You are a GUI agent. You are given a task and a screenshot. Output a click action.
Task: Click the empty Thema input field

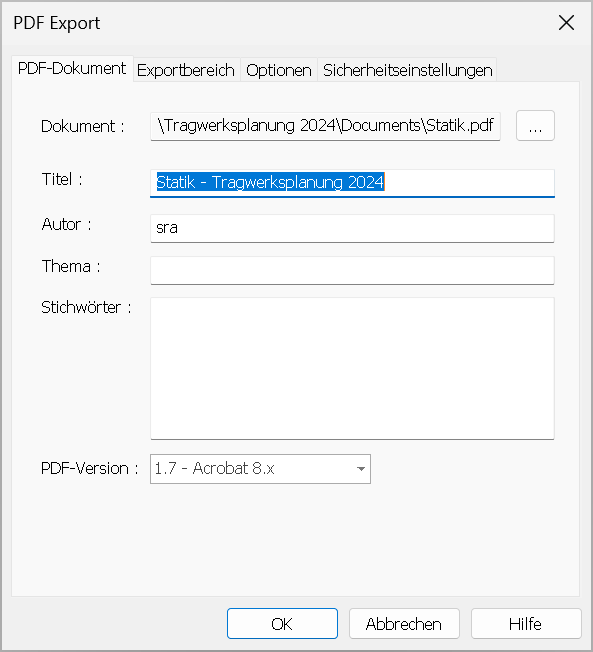coord(352,270)
